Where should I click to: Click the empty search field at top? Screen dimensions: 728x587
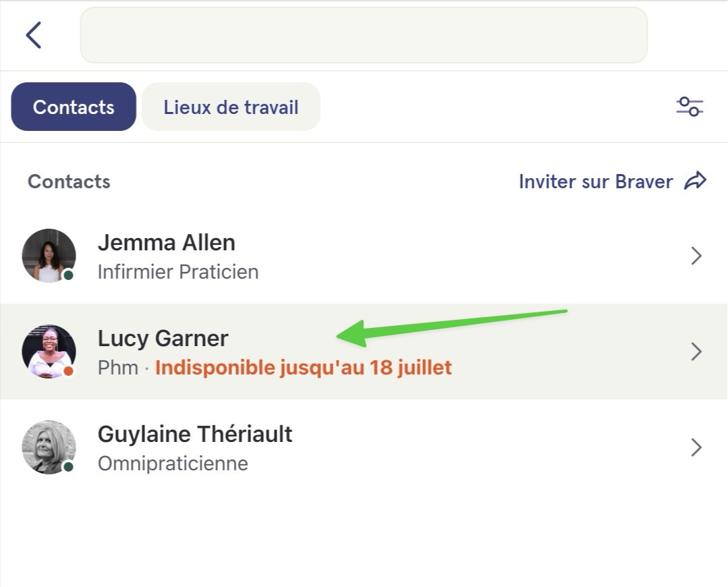(364, 35)
